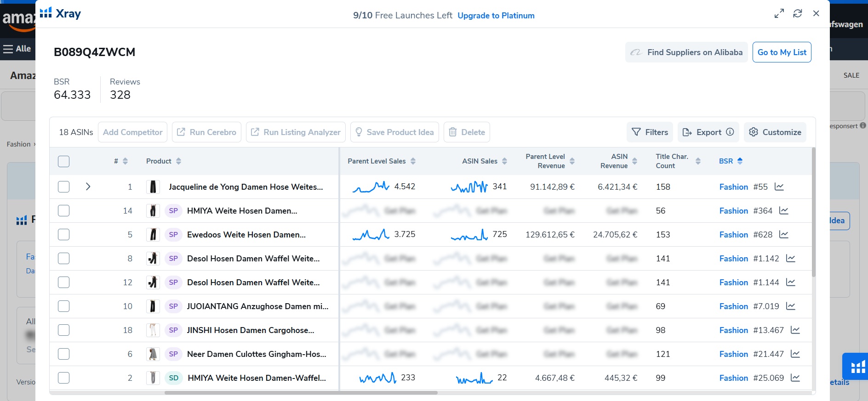
Task: Open the Helium 10 floating widget
Action: click(856, 367)
